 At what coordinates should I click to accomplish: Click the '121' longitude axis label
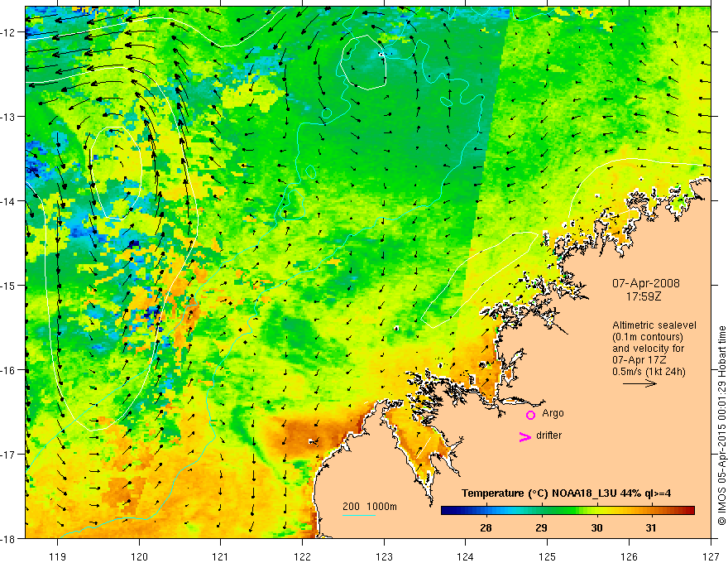coord(221,556)
